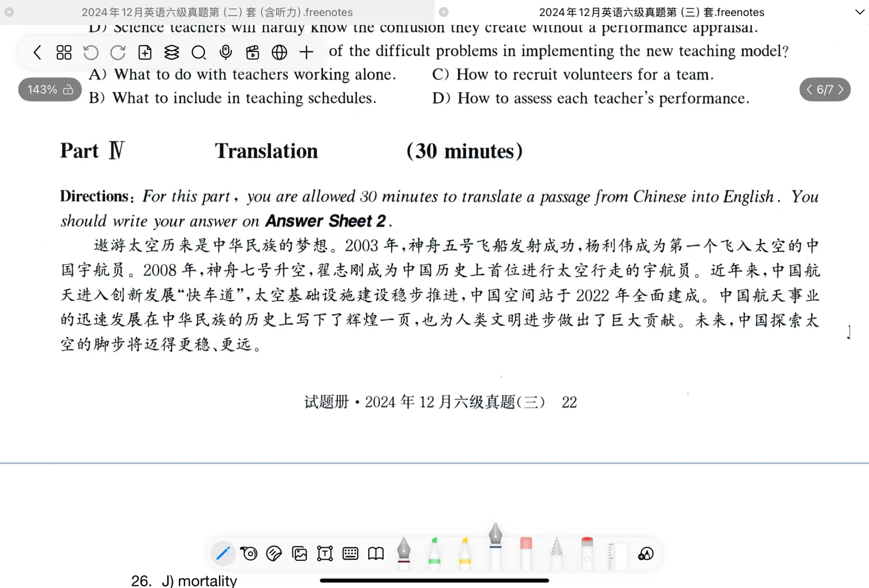Choose the yellow highlighter

(465, 553)
